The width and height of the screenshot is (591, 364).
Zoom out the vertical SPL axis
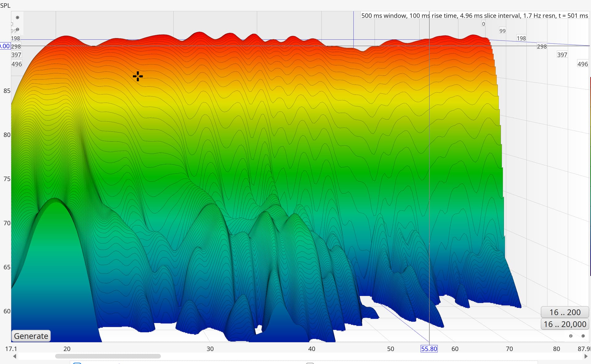(x=18, y=30)
